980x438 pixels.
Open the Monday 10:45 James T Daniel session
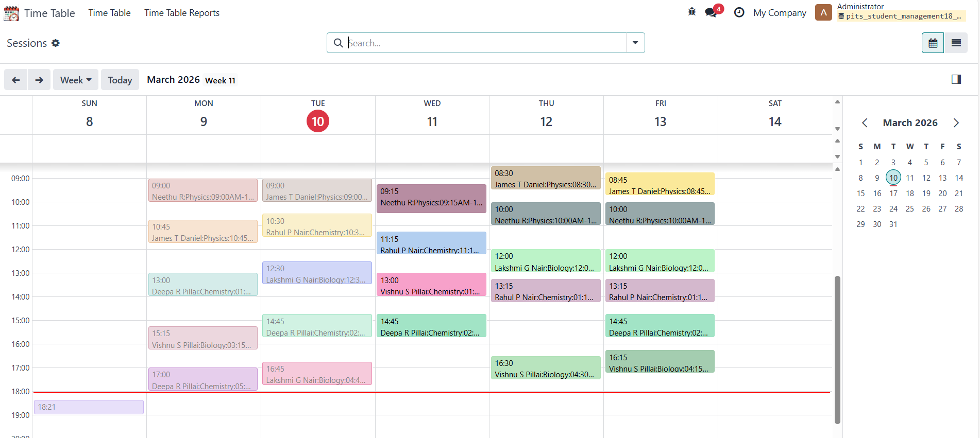point(203,232)
